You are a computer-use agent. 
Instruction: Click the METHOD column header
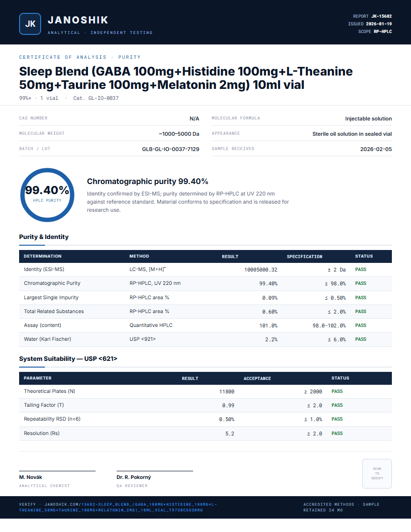[139, 256]
